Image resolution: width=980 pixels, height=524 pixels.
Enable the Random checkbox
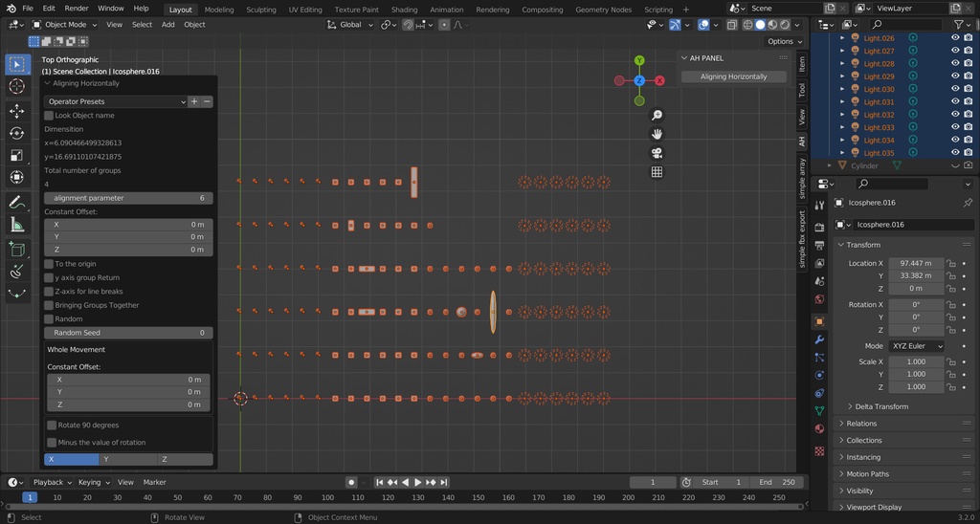[49, 319]
